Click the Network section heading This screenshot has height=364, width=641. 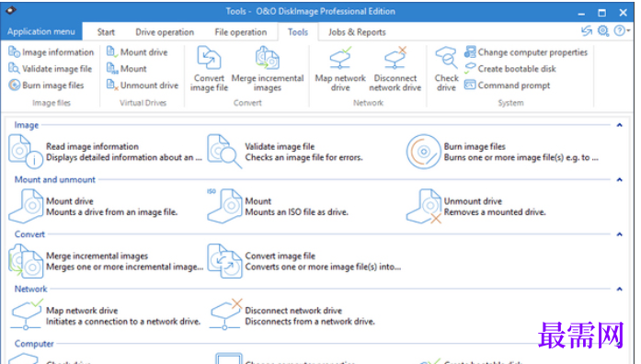(31, 290)
